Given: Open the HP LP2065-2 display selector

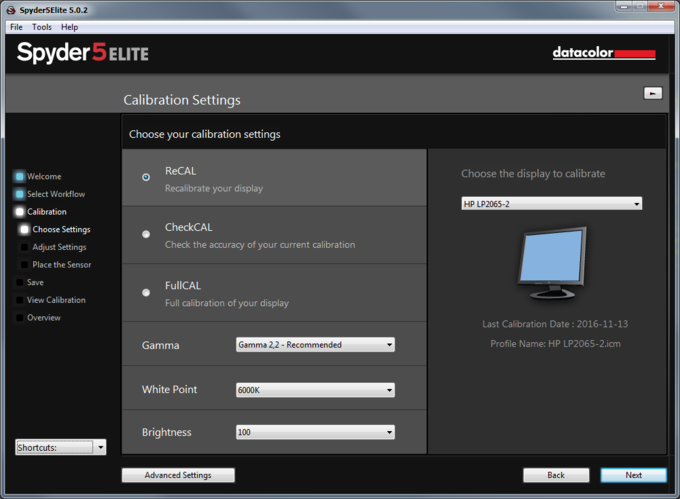Looking at the screenshot, I should pyautogui.click(x=551, y=204).
